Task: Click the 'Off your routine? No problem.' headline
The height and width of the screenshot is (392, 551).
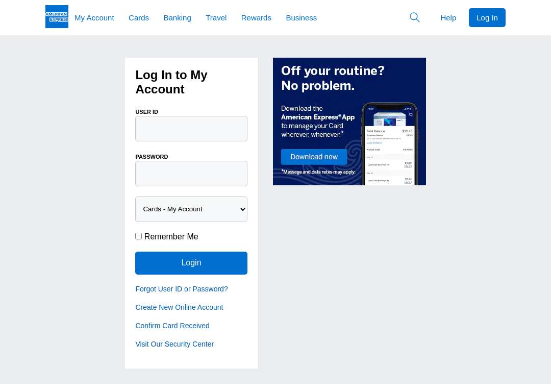Action: [x=333, y=78]
